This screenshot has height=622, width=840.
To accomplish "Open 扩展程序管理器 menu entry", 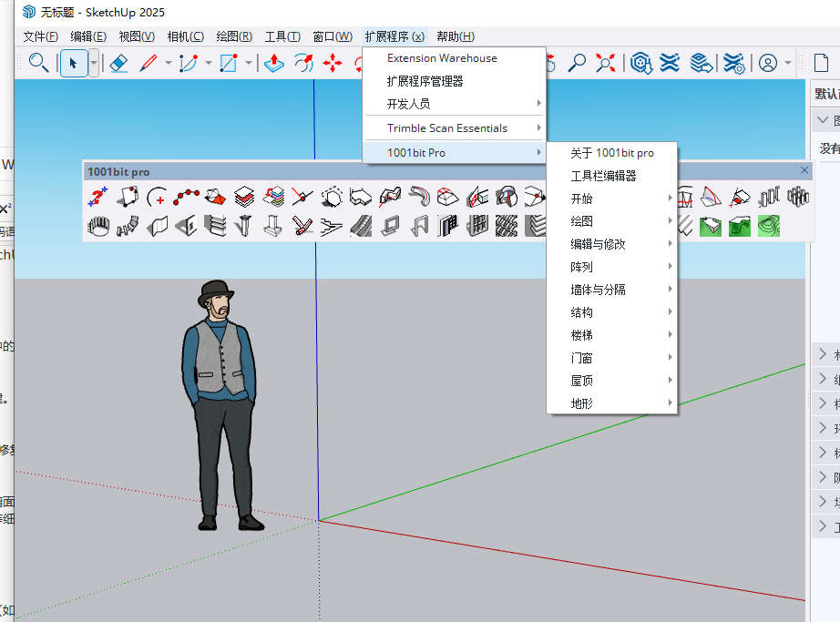I will [455, 81].
